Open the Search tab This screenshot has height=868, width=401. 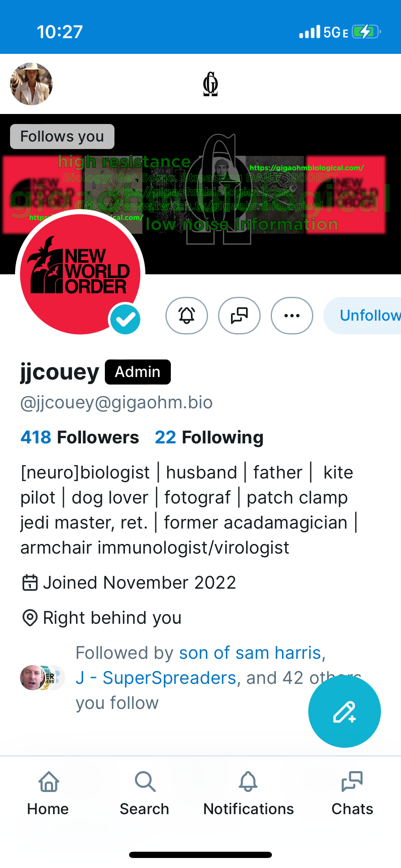(145, 793)
